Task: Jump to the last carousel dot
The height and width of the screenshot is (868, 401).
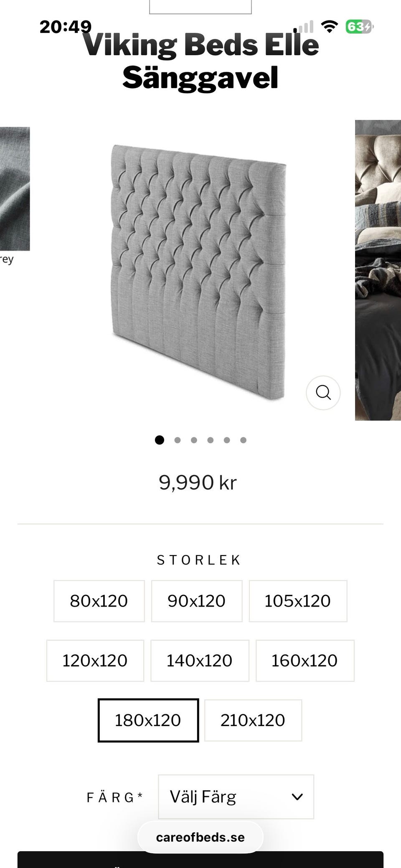Action: pos(244,440)
